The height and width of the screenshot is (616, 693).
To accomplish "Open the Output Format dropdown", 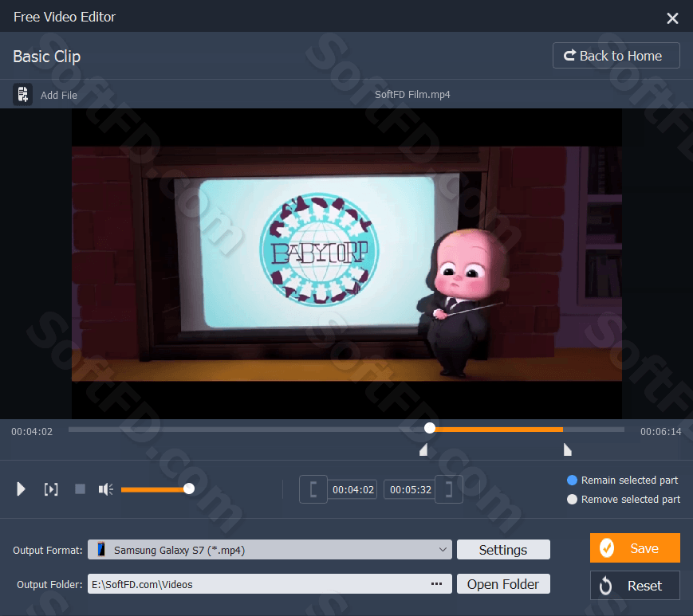I will [270, 550].
